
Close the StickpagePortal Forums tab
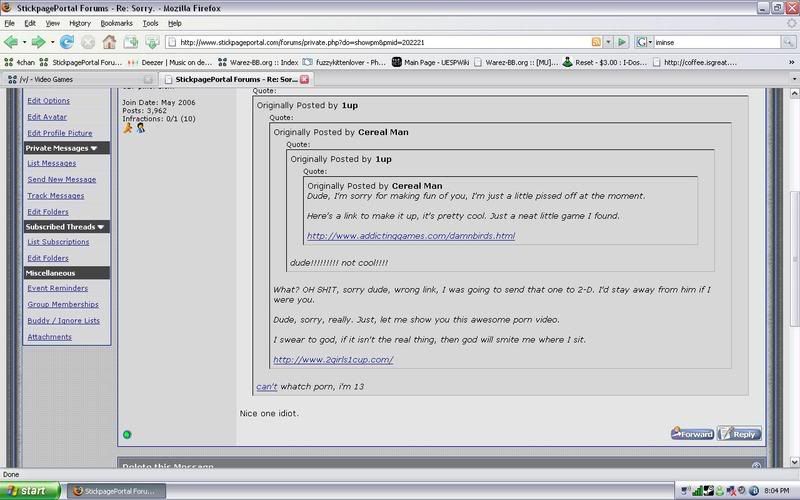click(x=305, y=79)
